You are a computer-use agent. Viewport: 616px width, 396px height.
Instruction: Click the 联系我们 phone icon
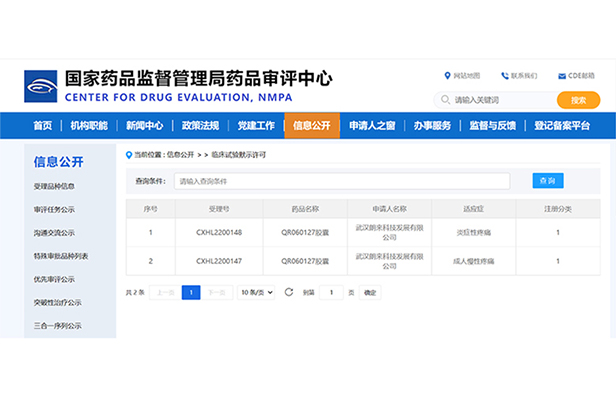click(x=505, y=76)
